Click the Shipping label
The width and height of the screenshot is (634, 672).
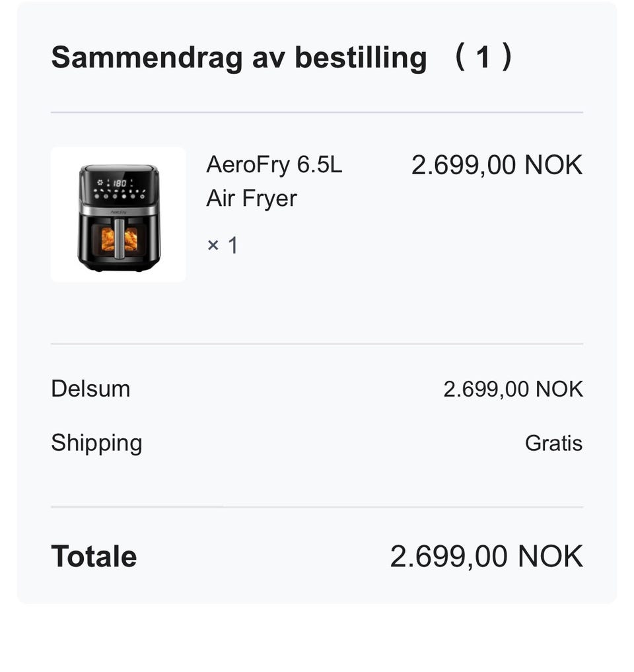(x=96, y=442)
